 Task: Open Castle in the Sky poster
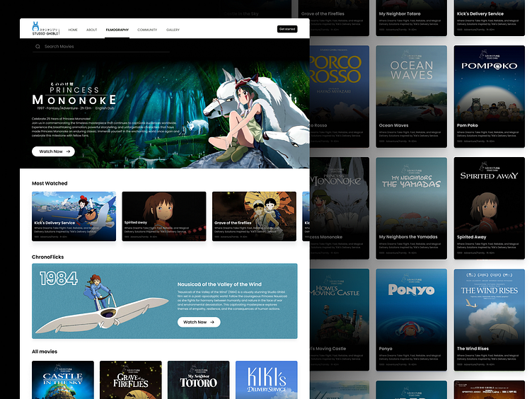(x=63, y=380)
